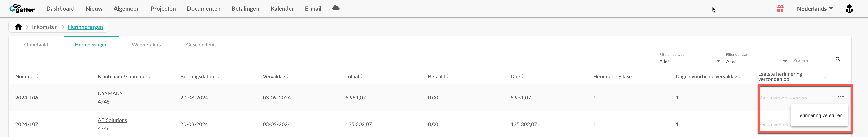Switch to the Onbetaald tab

[36, 44]
